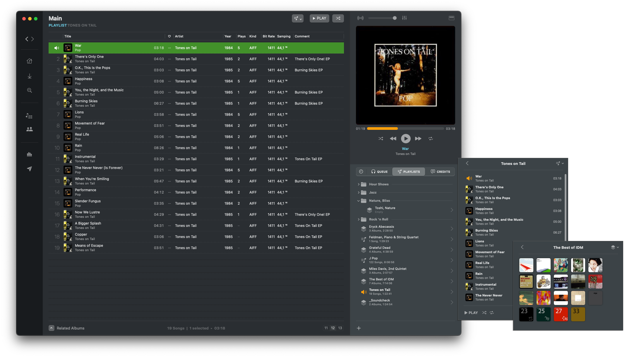Toggle shuffle in the player controls

click(381, 139)
